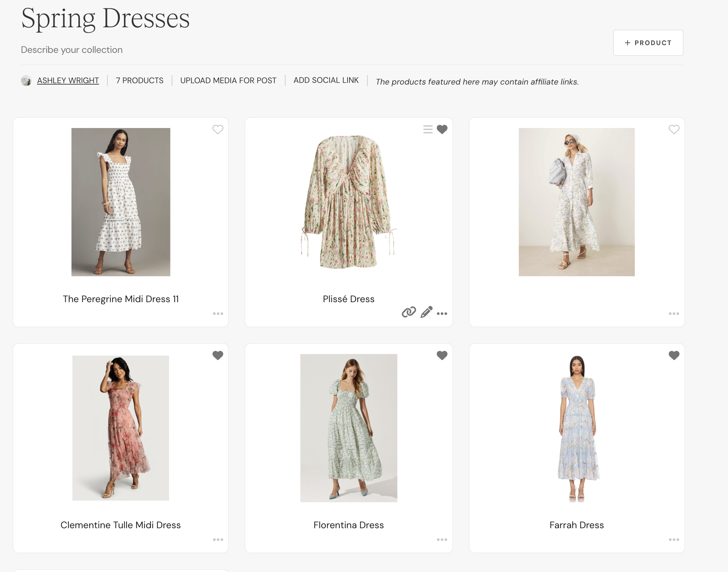
Task: Open the ASHLEY WRIGHT profile link
Action: click(x=68, y=81)
